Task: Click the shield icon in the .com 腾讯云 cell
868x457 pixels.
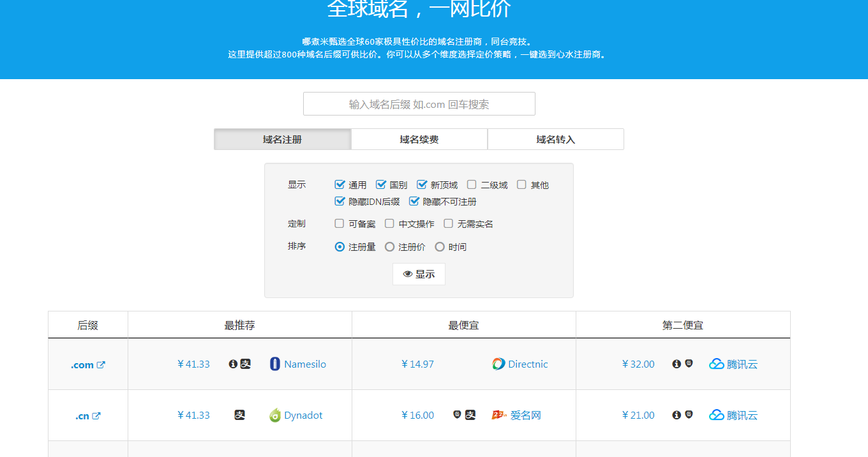Action: [689, 364]
